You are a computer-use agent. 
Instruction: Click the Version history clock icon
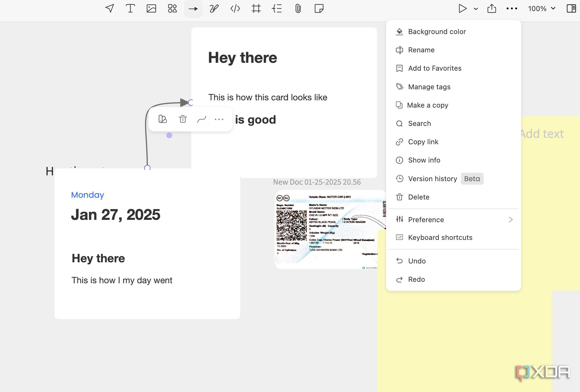(399, 179)
